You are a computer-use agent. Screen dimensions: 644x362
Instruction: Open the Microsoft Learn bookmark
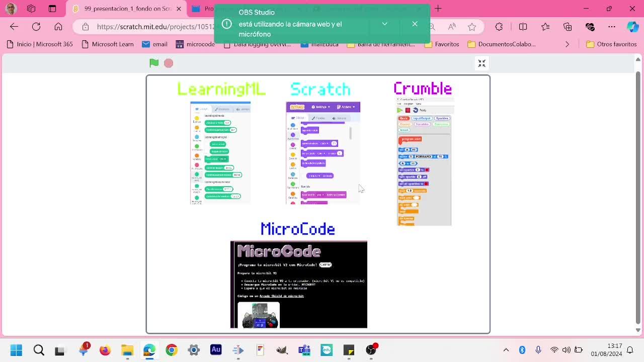point(107,44)
